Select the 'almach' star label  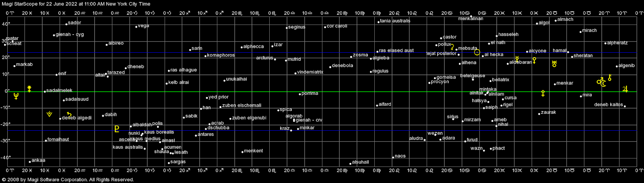pyautogui.click(x=565, y=20)
